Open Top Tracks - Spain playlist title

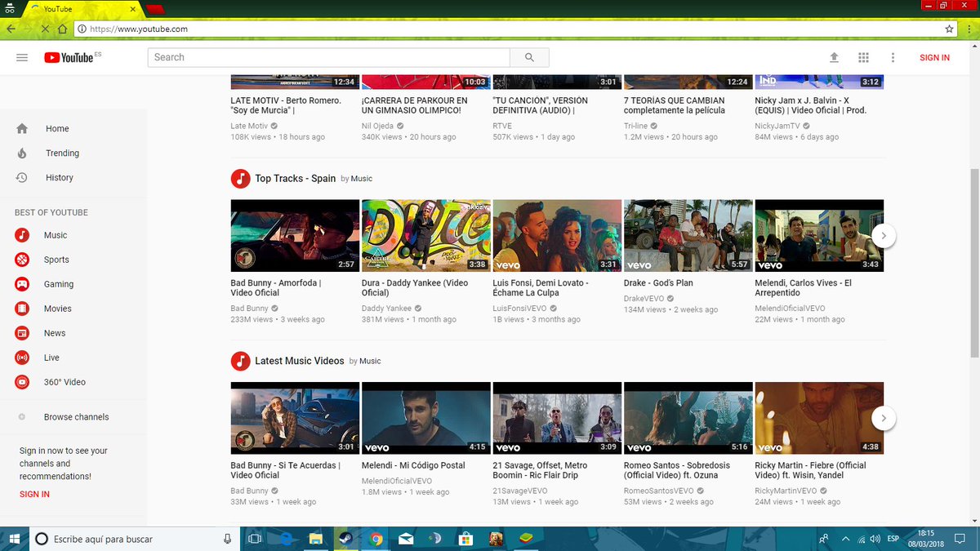pyautogui.click(x=296, y=178)
